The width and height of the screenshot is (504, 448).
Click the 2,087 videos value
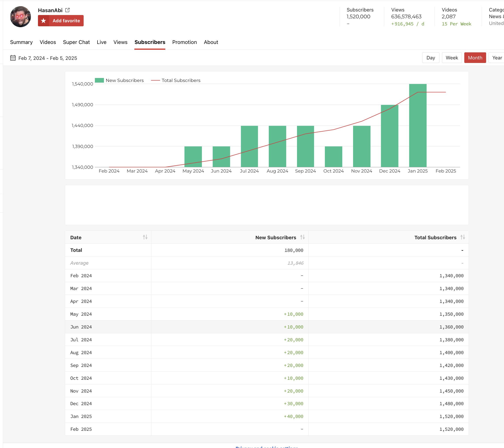coord(449,17)
